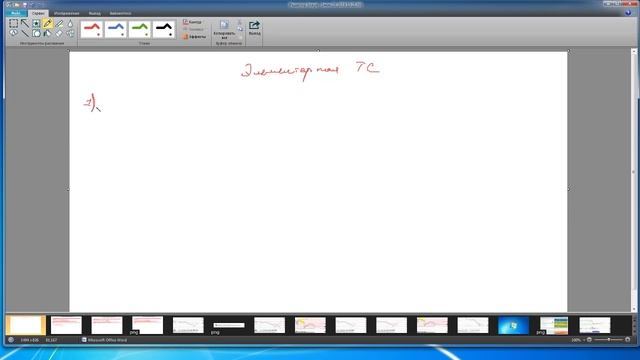
Task: Select the Arrow drawing tool
Action: coord(25,24)
